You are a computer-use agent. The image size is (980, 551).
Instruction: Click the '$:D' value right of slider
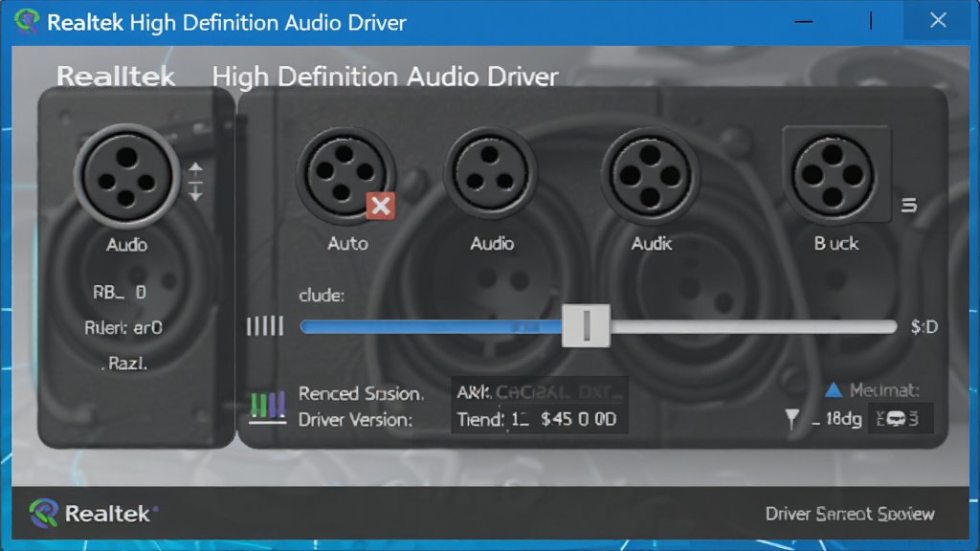tap(924, 327)
